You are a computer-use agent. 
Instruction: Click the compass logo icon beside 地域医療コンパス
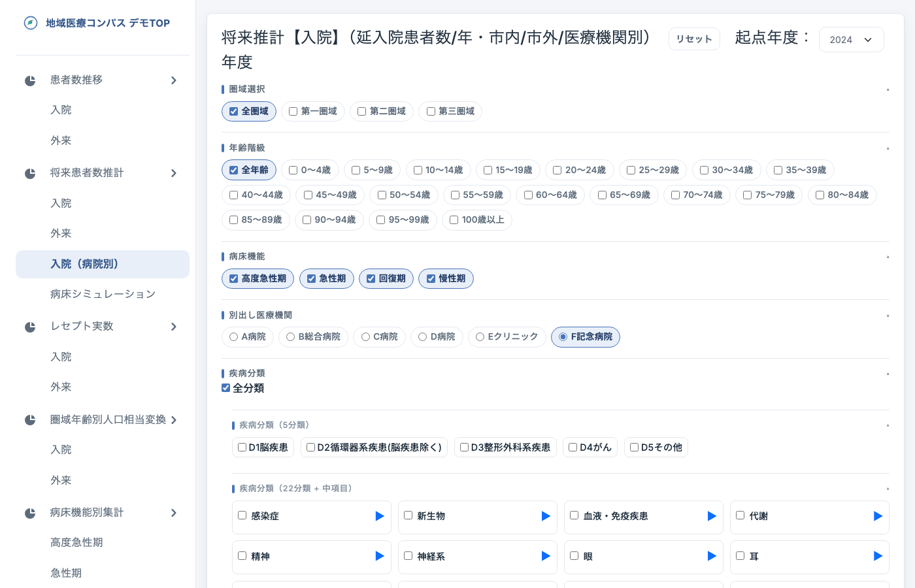pos(31,23)
